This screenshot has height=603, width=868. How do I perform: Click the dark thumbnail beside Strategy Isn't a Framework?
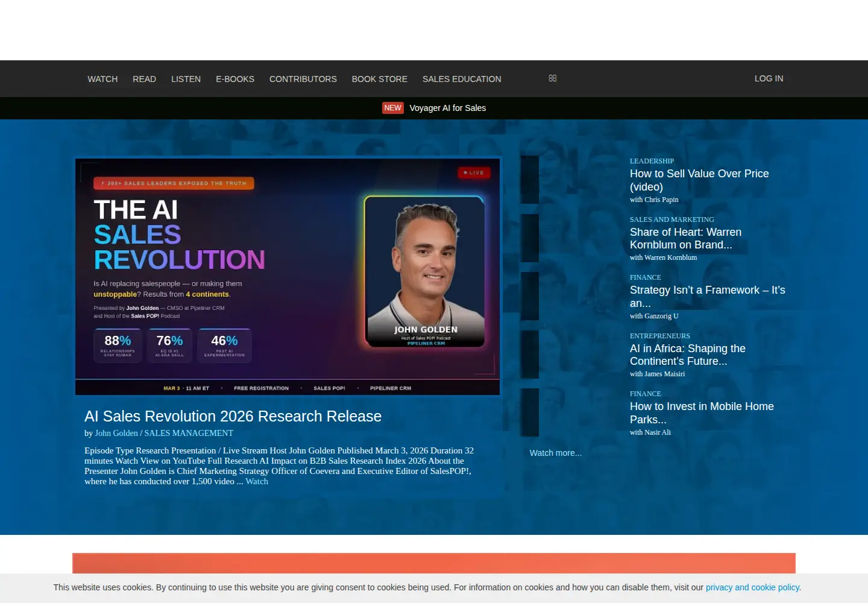click(530, 296)
